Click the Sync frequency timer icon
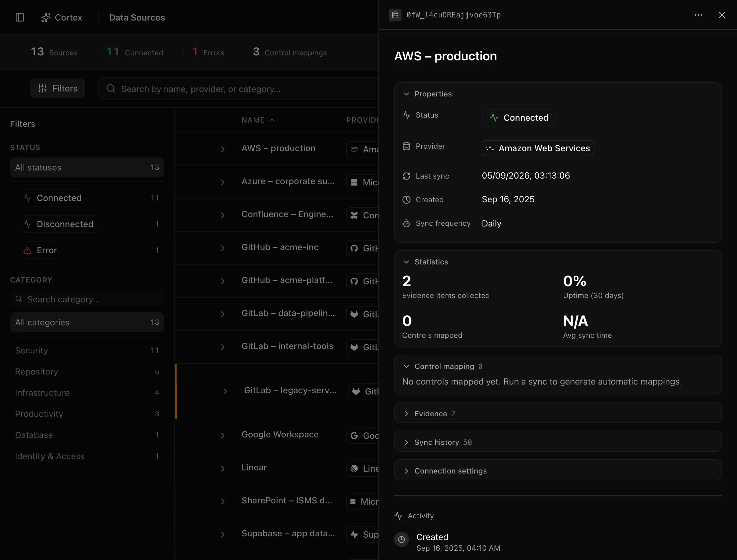The image size is (737, 560). pyautogui.click(x=406, y=223)
